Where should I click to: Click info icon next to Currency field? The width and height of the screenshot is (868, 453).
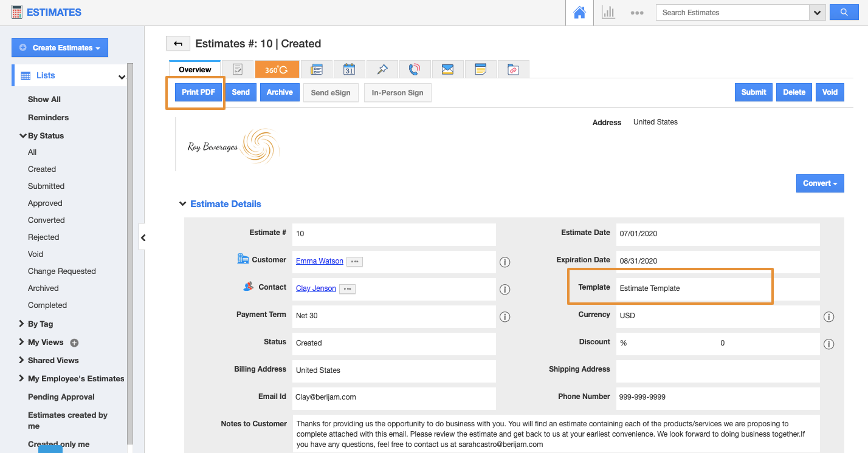[x=828, y=317]
